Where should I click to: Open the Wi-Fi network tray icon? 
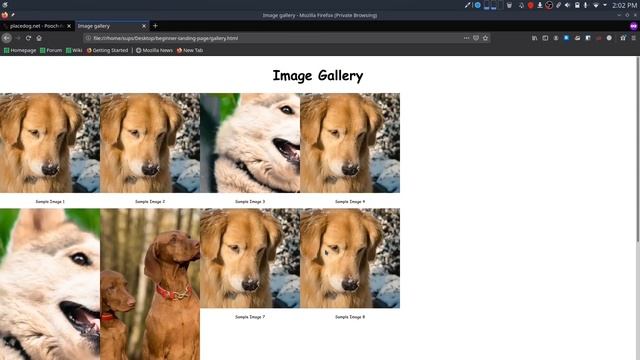pyautogui.click(x=596, y=5)
